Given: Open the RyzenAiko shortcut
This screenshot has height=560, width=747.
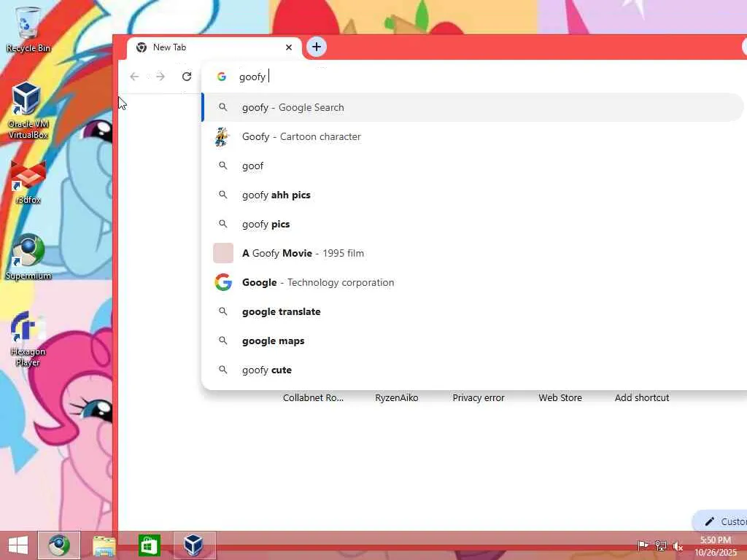Looking at the screenshot, I should [396, 397].
